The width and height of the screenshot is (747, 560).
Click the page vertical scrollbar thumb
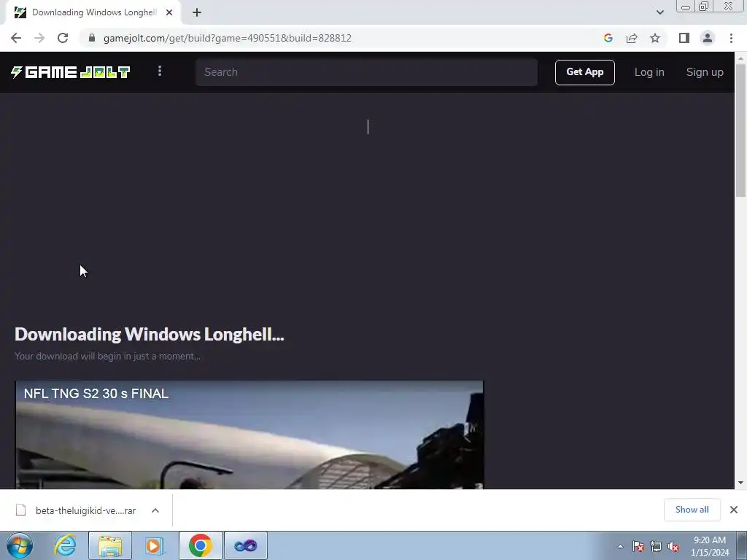tap(740, 130)
